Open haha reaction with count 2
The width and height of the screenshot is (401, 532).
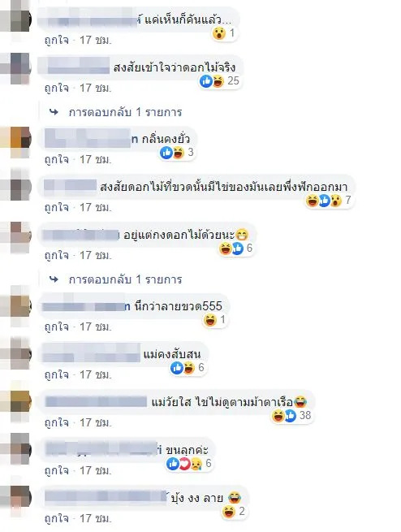click(x=234, y=512)
